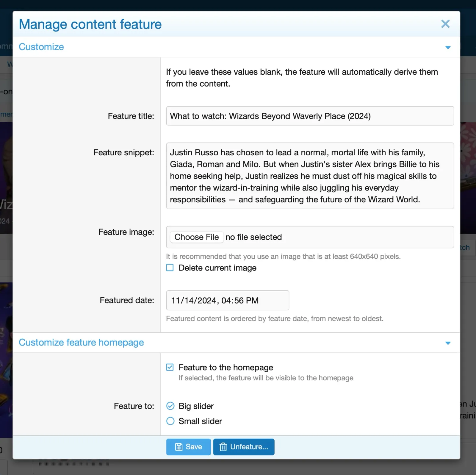Click inside the Feature snippet text area
Viewport: 476px width, 475px height.
[310, 176]
